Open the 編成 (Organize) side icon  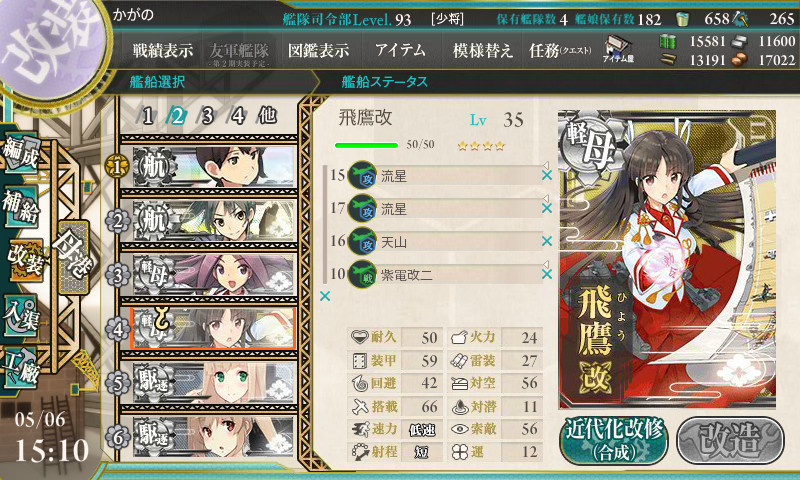(x=20, y=153)
